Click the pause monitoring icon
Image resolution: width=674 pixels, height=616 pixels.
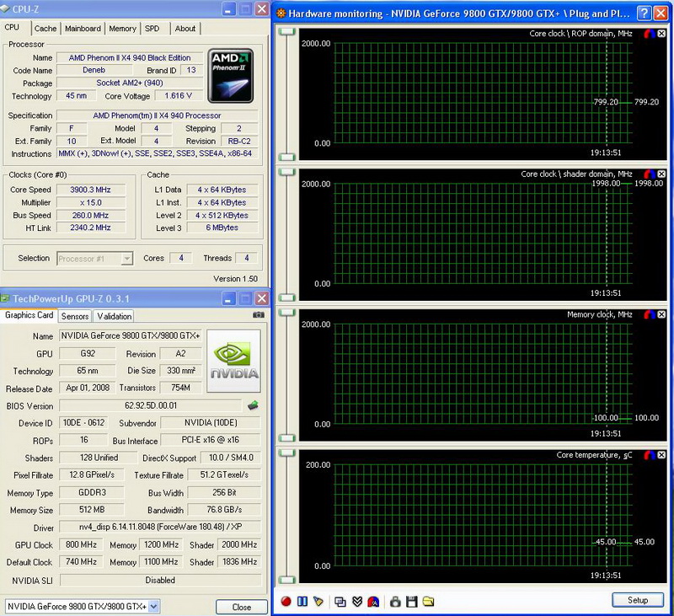tap(302, 602)
